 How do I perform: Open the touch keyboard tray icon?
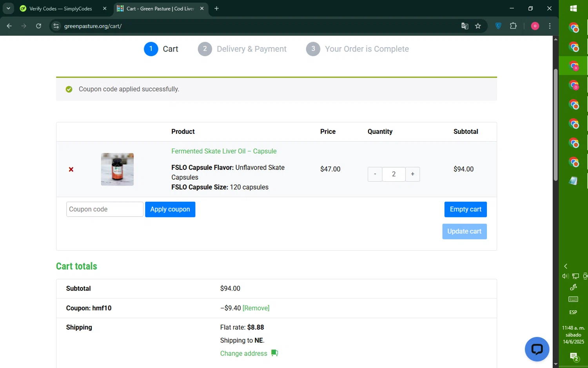click(x=573, y=299)
